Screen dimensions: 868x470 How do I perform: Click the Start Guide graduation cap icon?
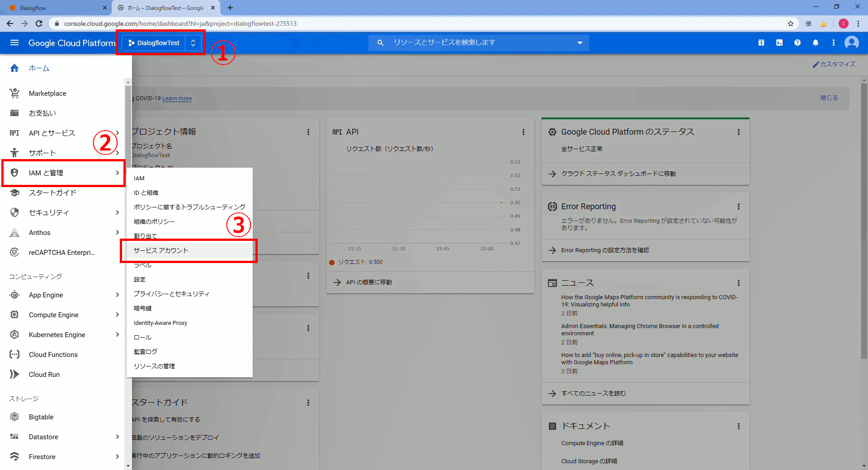pyautogui.click(x=14, y=193)
